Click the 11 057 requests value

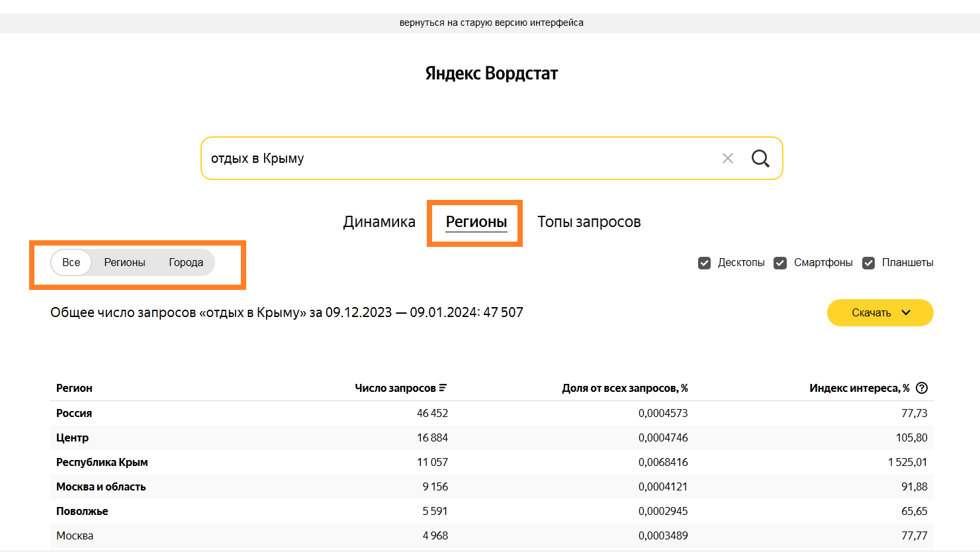432,462
